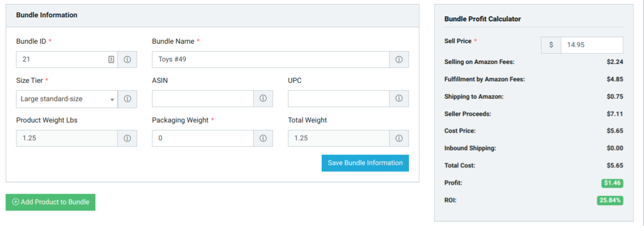This screenshot has width=644, height=226.
Task: Edit the Sell Price field
Action: pos(591,45)
